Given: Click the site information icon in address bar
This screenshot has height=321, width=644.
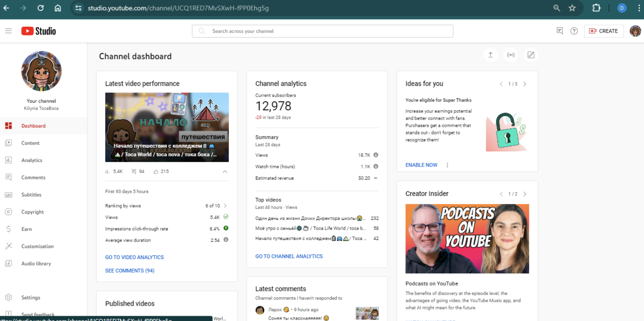Looking at the screenshot, I should [78, 8].
